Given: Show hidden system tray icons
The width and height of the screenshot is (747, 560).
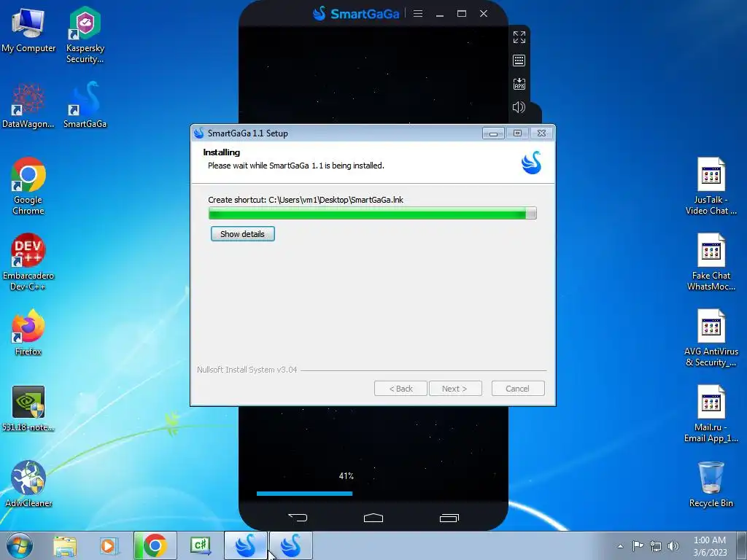Looking at the screenshot, I should coord(620,546).
